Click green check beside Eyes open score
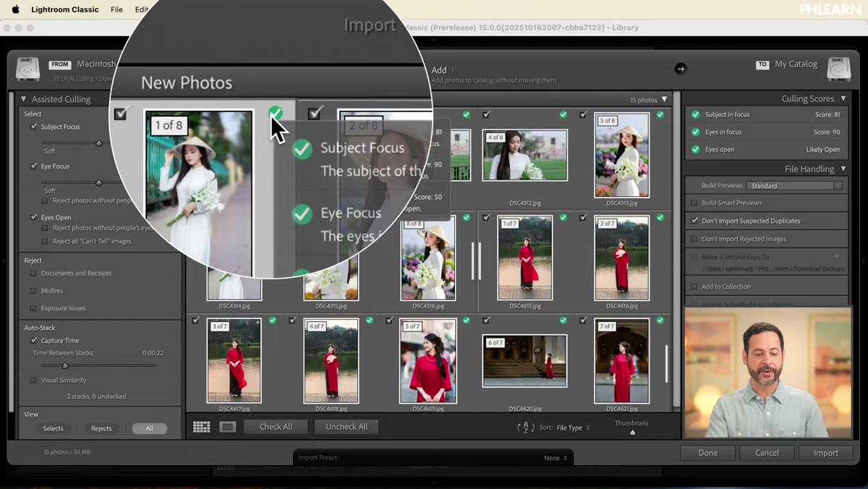868x489 pixels. point(695,149)
